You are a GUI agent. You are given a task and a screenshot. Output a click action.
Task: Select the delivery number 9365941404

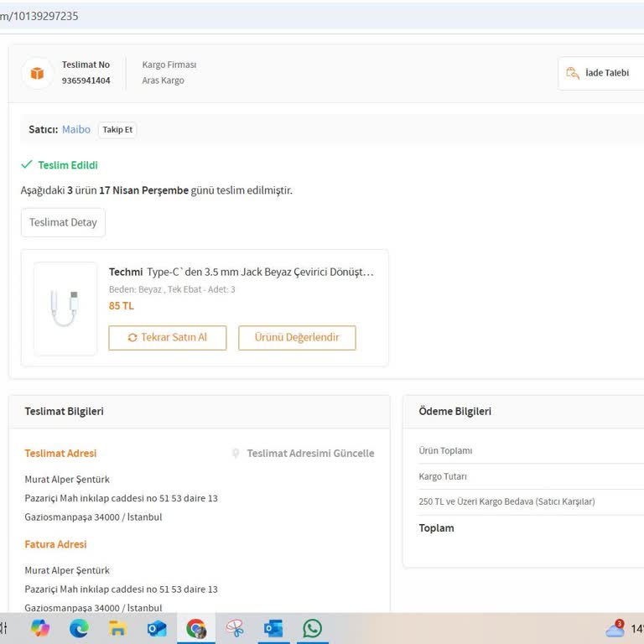pos(86,80)
